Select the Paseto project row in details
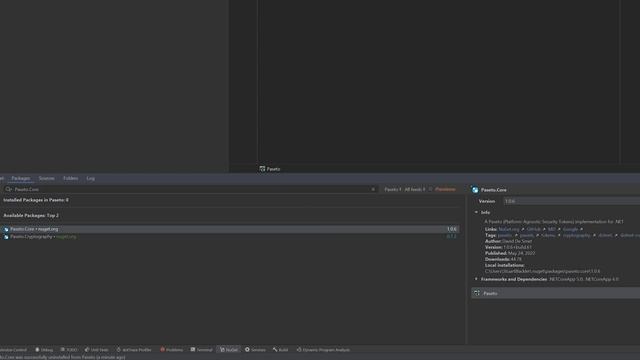 [x=556, y=293]
